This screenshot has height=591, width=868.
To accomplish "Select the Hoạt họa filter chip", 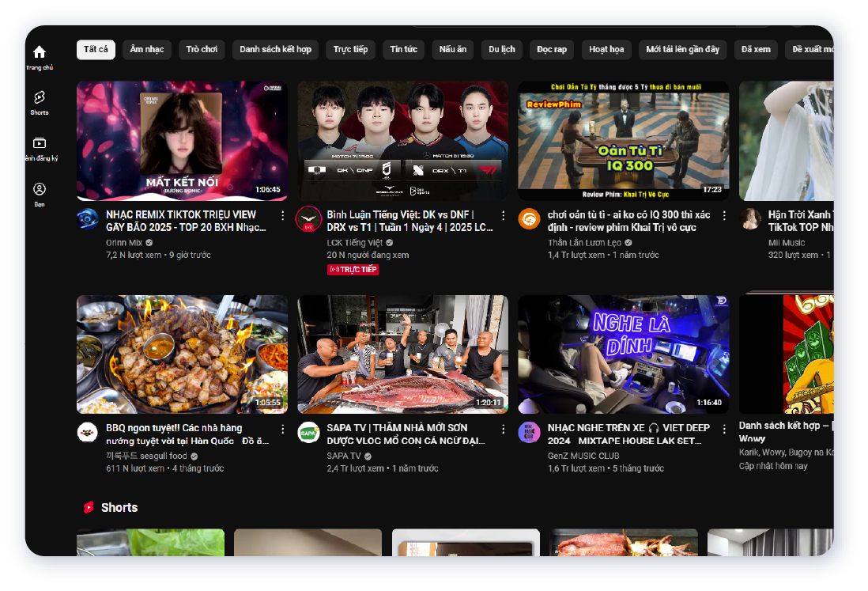I will pos(606,49).
